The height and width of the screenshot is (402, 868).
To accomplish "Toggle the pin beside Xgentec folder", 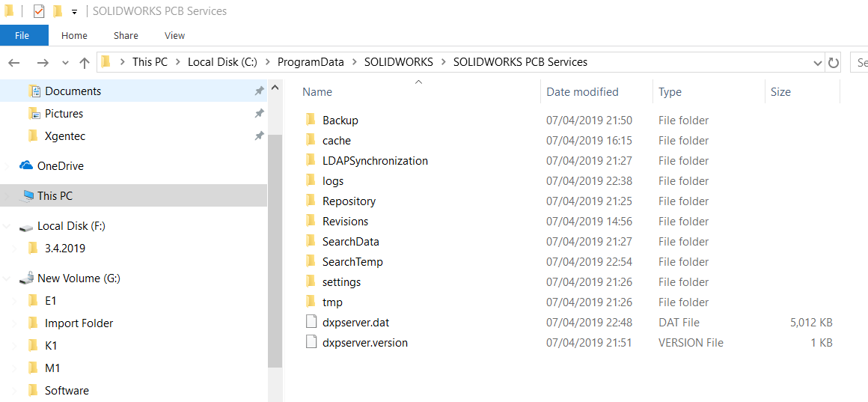I will pos(259,136).
